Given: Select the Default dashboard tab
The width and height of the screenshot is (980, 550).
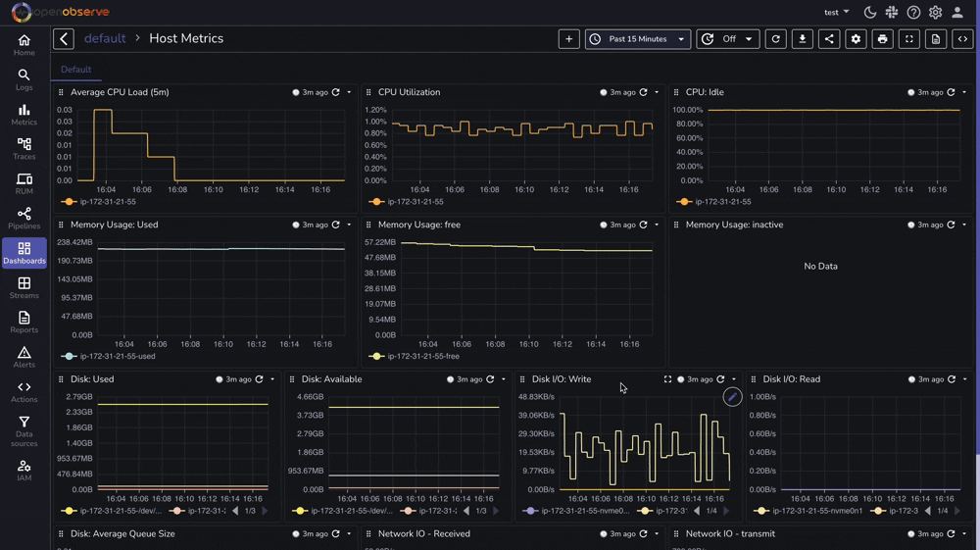Looking at the screenshot, I should 75,70.
